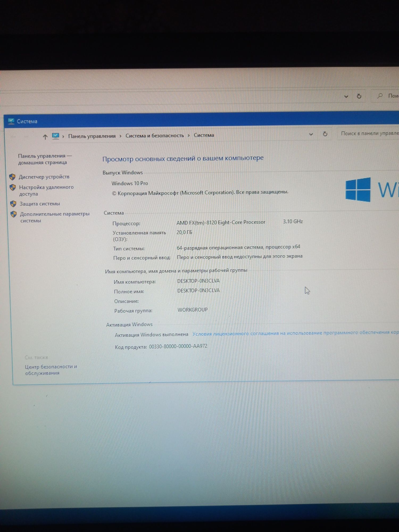Click shield icon beside Настройка удаленного доступа
Viewport: 399px width, 532px height.
coord(13,188)
